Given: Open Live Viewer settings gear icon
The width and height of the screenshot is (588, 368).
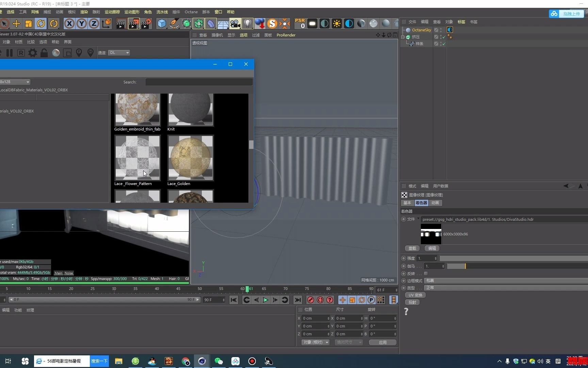Looking at the screenshot, I should tap(33, 53).
